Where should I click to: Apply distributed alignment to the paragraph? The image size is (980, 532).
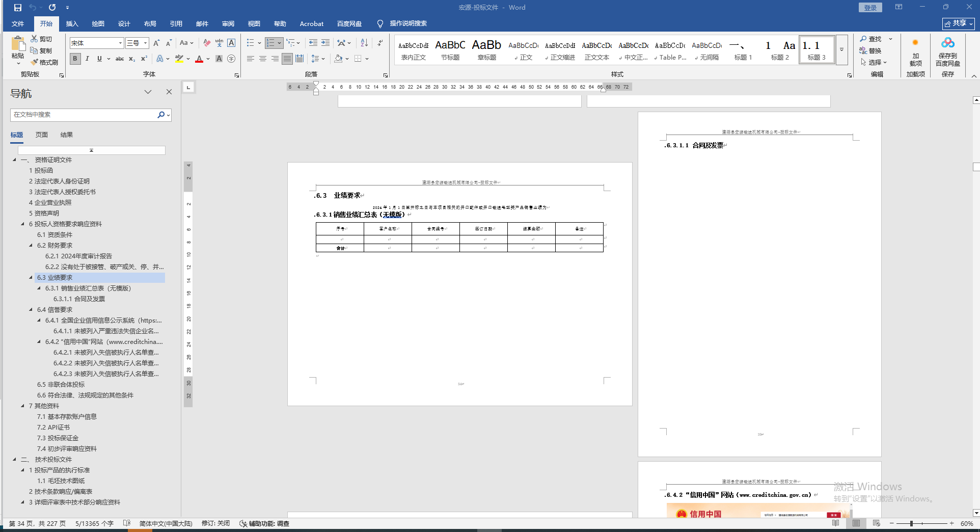point(300,59)
